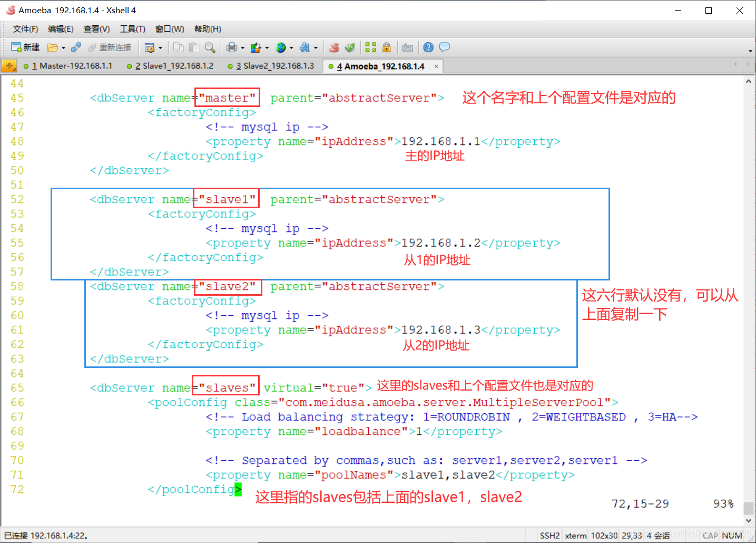Click 'slave1,slave2' poolNames value on line 71
Viewport: 756px width, 543px height.
coord(448,475)
